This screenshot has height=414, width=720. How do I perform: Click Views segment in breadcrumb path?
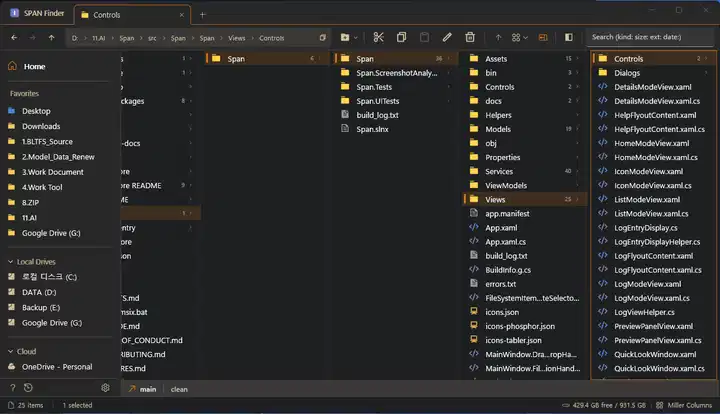click(x=236, y=37)
